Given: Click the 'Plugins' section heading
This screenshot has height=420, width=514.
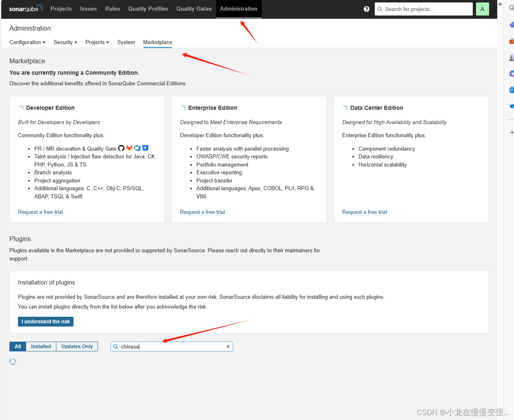Looking at the screenshot, I should click(x=20, y=239).
